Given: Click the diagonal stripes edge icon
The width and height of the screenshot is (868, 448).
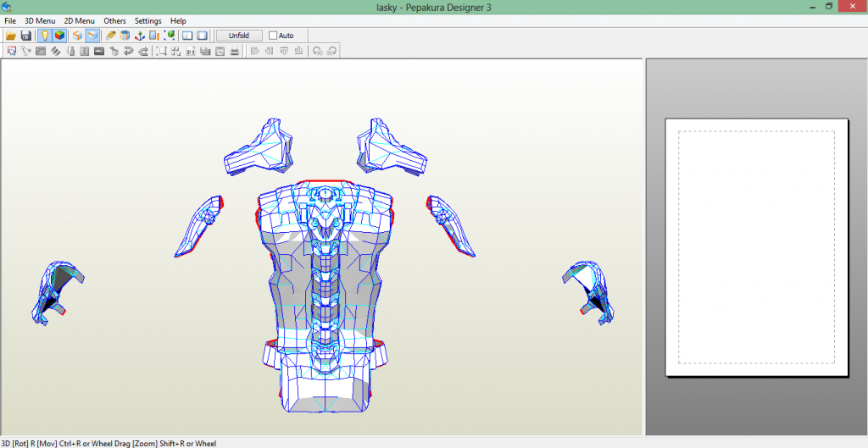Looking at the screenshot, I should [x=55, y=51].
